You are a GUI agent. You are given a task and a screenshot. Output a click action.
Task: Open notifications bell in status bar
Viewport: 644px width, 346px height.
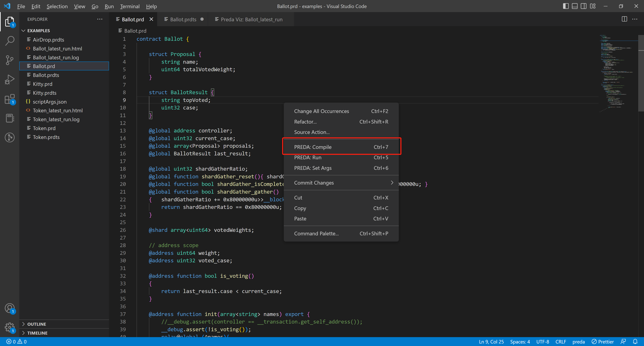635,341
